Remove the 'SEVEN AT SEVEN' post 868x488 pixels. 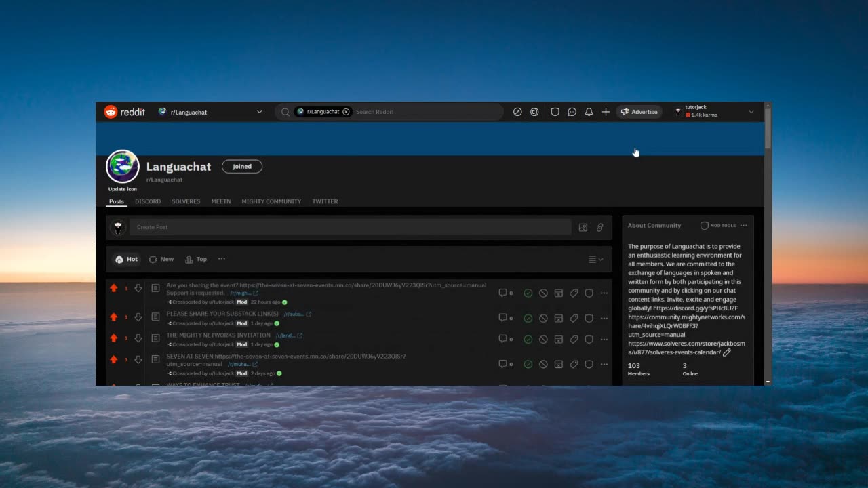point(543,364)
